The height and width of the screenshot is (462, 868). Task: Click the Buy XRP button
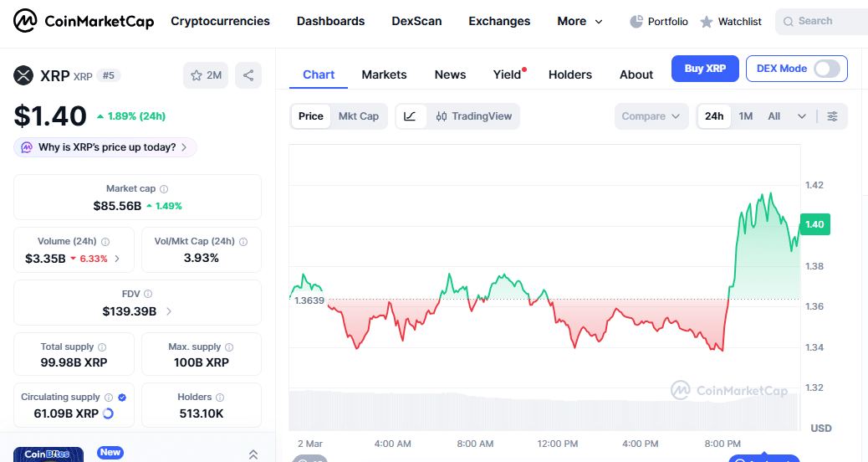[x=705, y=69]
